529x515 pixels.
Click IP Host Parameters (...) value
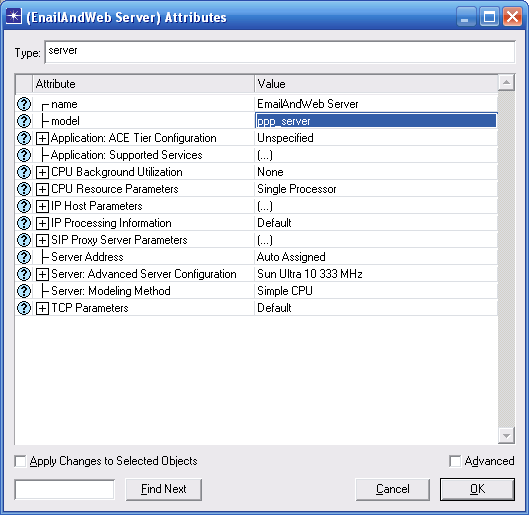click(376, 206)
